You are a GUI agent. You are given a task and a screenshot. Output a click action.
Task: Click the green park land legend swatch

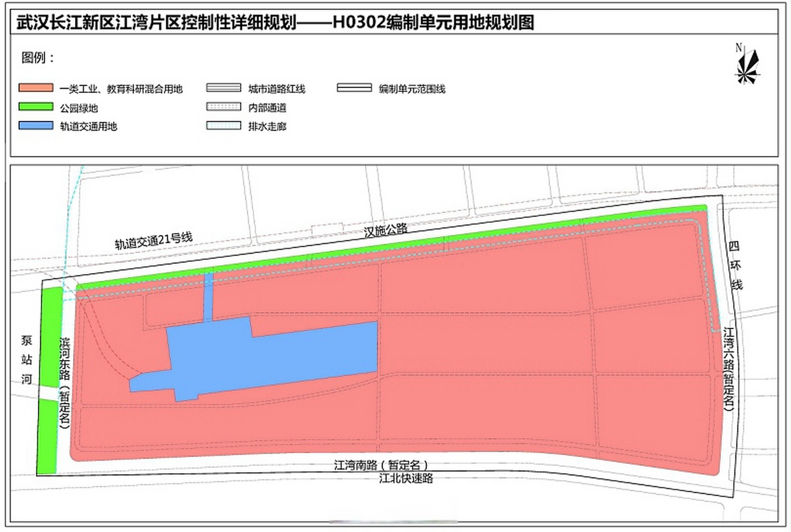[36, 107]
